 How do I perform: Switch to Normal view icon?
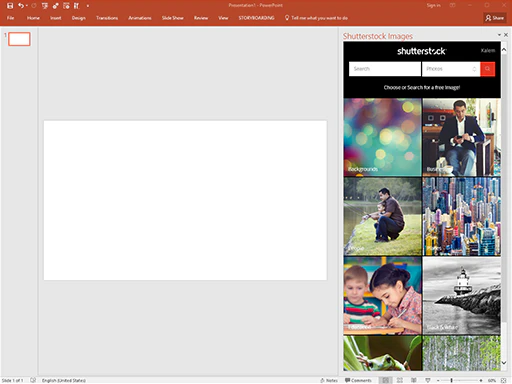[x=385, y=380]
